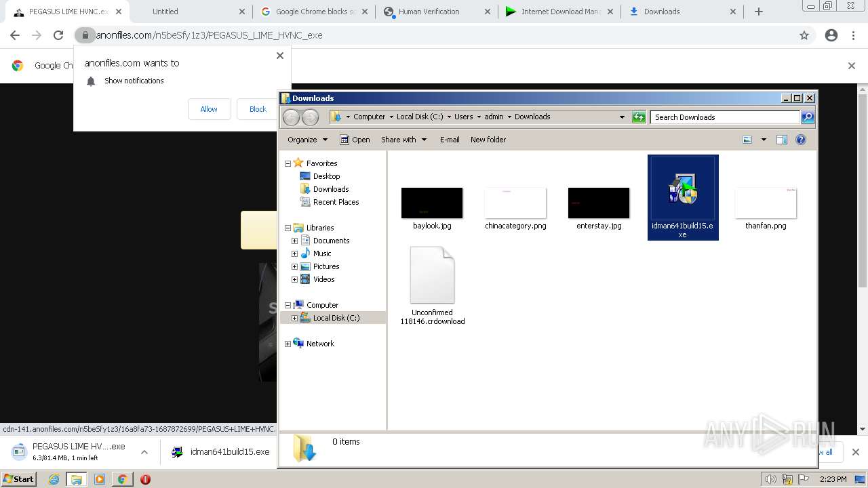Expand Local Disk (C:) node
Screen dimensions: 868x488
(294, 318)
